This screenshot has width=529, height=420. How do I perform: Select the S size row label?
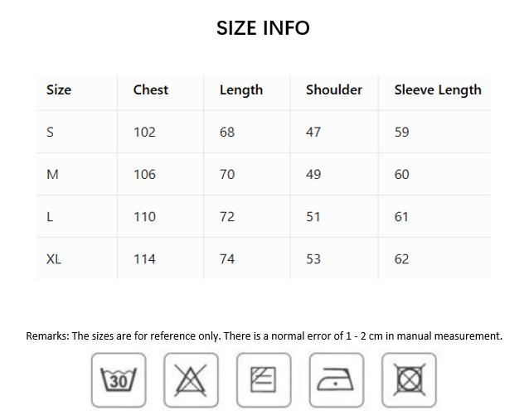pos(51,132)
